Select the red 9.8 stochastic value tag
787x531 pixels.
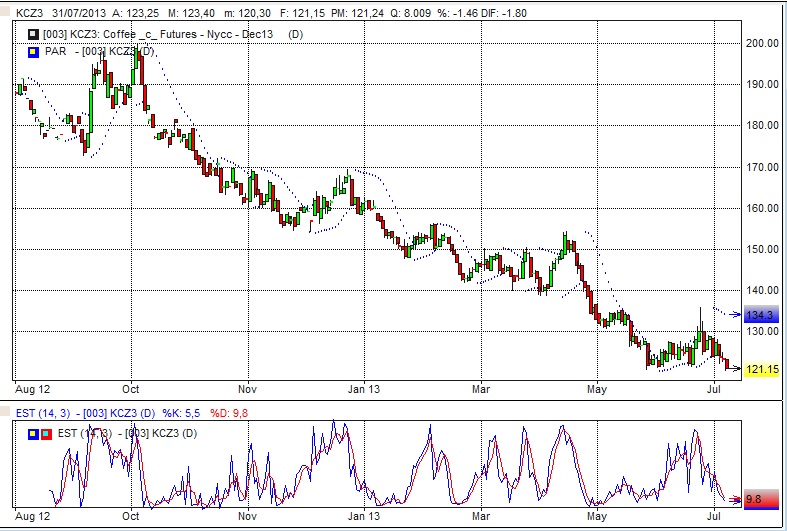(759, 498)
